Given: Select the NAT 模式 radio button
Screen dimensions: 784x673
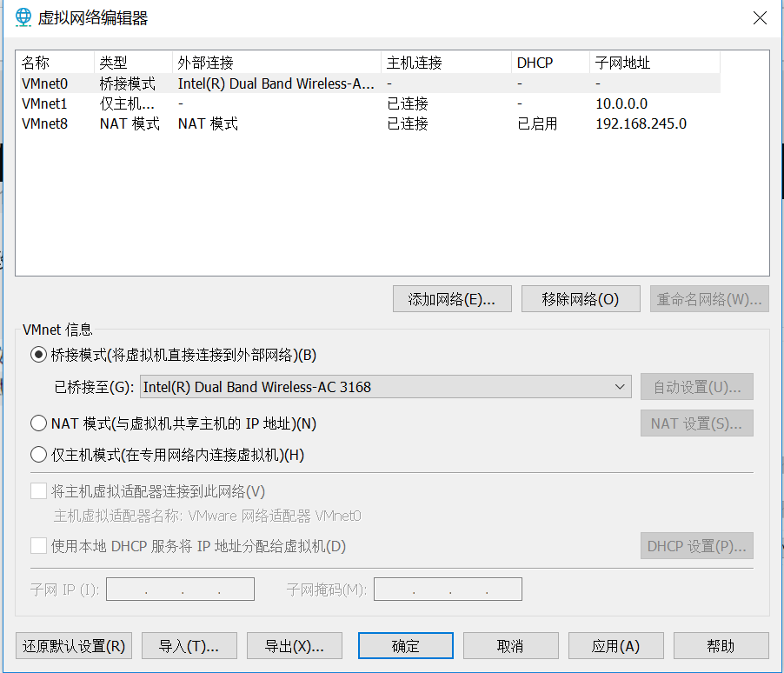Looking at the screenshot, I should (x=38, y=423).
